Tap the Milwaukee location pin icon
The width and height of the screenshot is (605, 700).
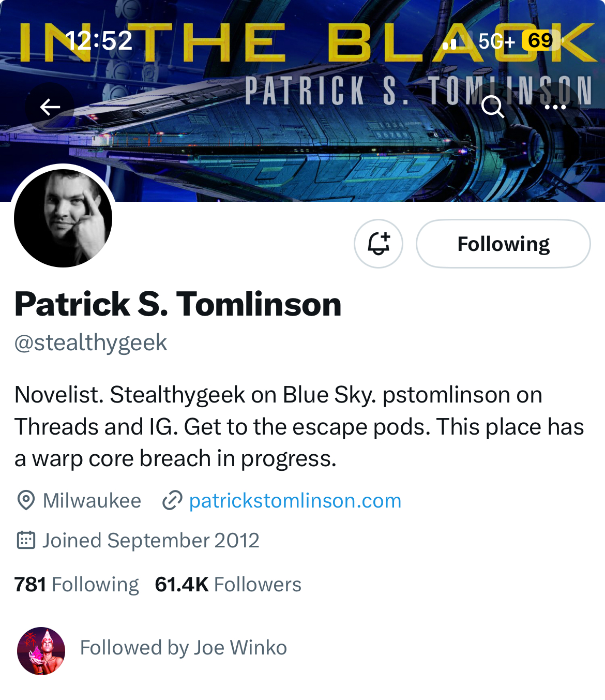[x=26, y=500]
